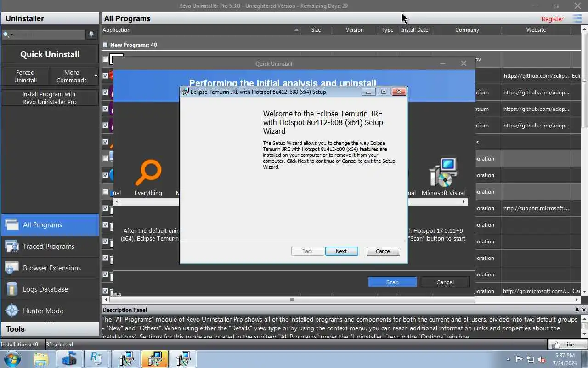The width and height of the screenshot is (588, 368).
Task: Open Action Center flag in system tray
Action: 519,359
